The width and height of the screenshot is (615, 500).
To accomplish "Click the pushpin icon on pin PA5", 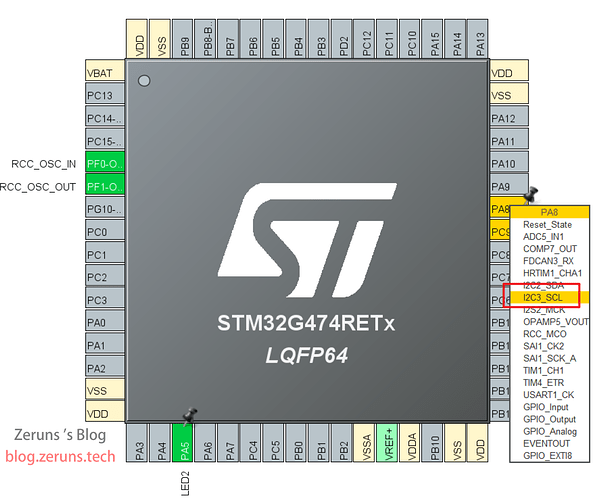I will pyautogui.click(x=187, y=413).
